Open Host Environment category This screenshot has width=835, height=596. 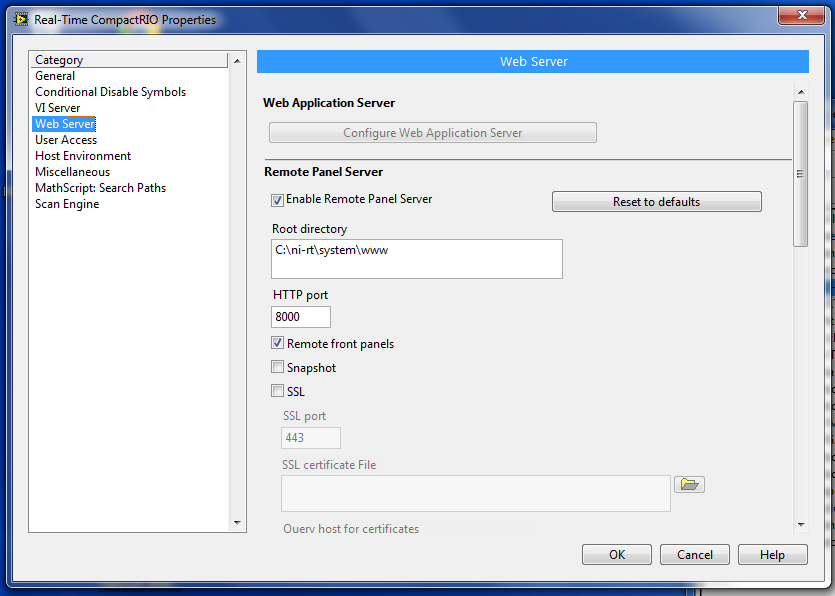(x=83, y=156)
